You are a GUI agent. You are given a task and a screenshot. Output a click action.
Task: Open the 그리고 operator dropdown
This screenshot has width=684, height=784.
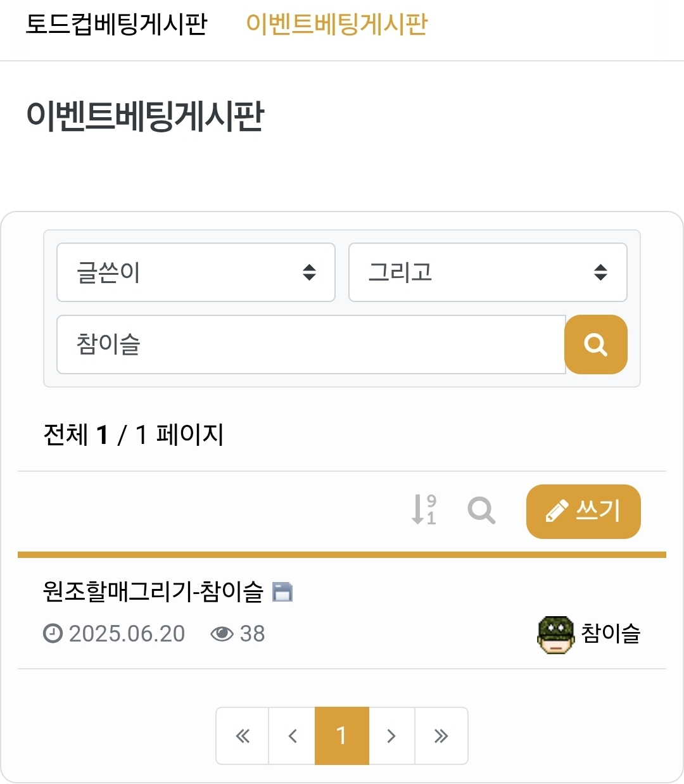tap(488, 272)
